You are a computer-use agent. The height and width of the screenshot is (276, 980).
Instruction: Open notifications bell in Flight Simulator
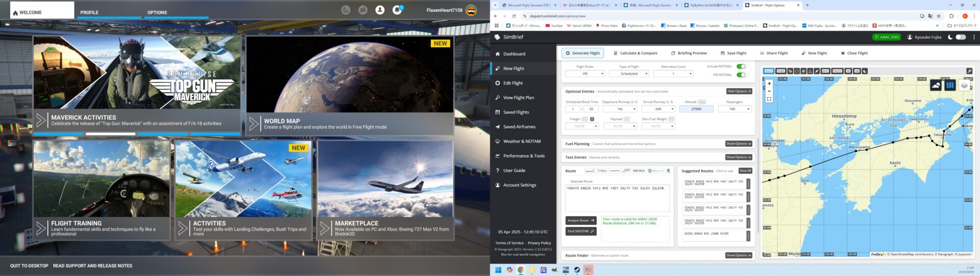point(397,10)
